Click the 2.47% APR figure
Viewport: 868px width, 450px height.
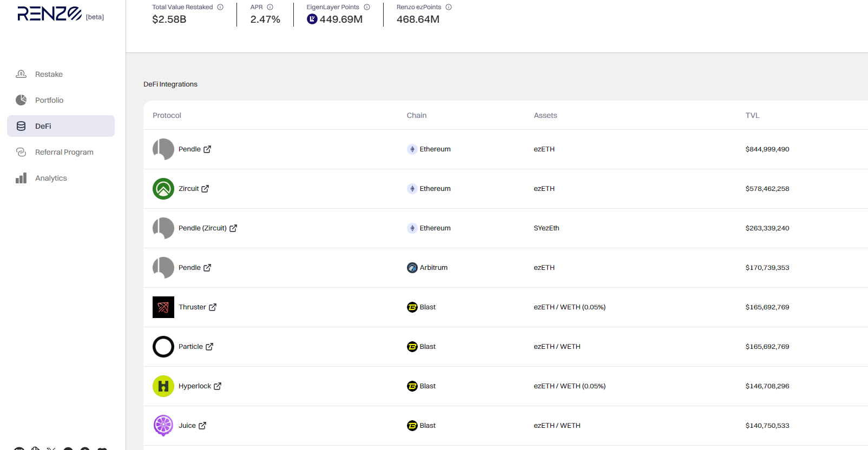coord(265,19)
